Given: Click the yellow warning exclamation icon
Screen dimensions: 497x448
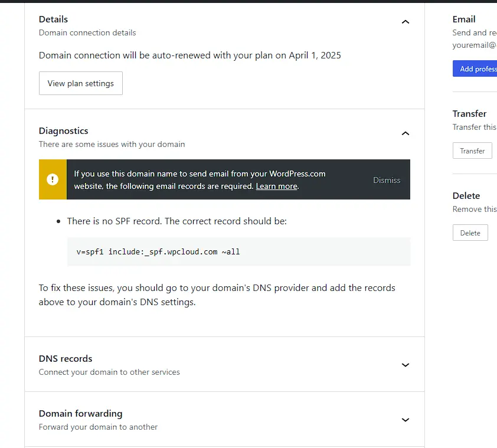Looking at the screenshot, I should tap(53, 179).
